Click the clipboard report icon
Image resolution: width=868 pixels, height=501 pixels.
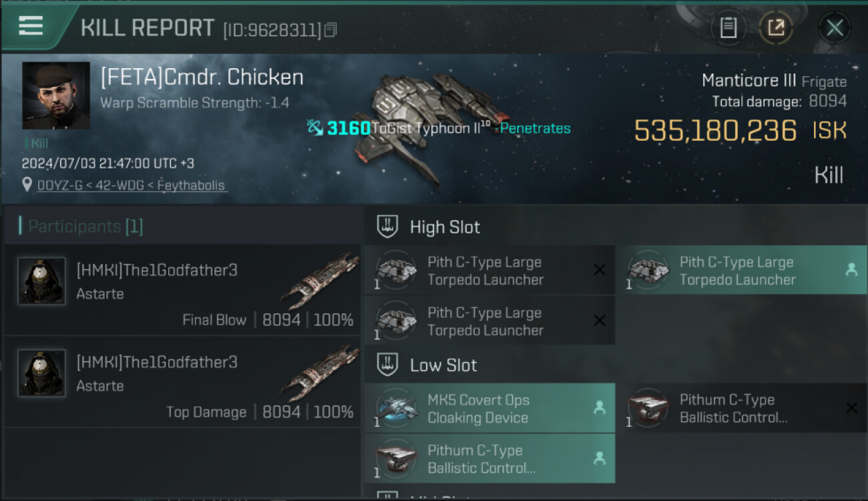(728, 28)
